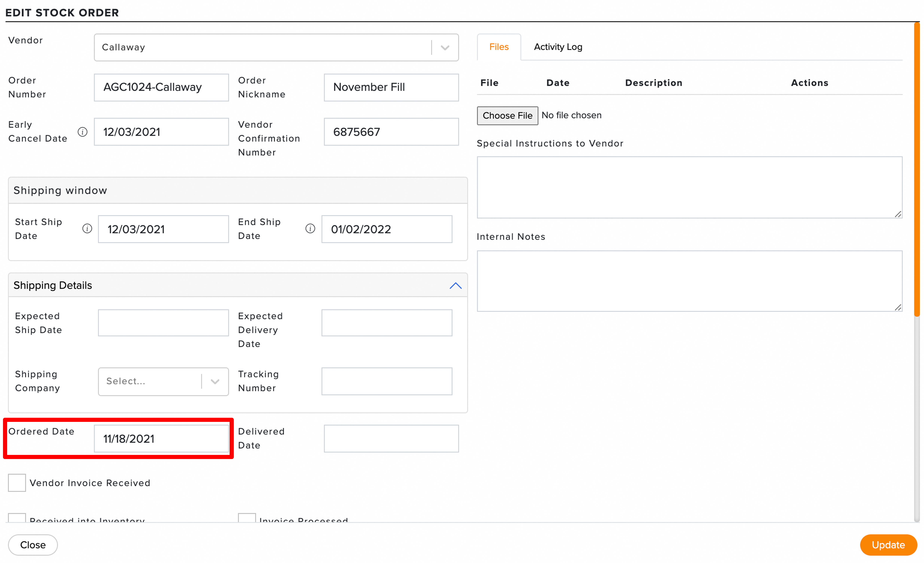Tick the Invoice Processed checkbox

(x=247, y=518)
